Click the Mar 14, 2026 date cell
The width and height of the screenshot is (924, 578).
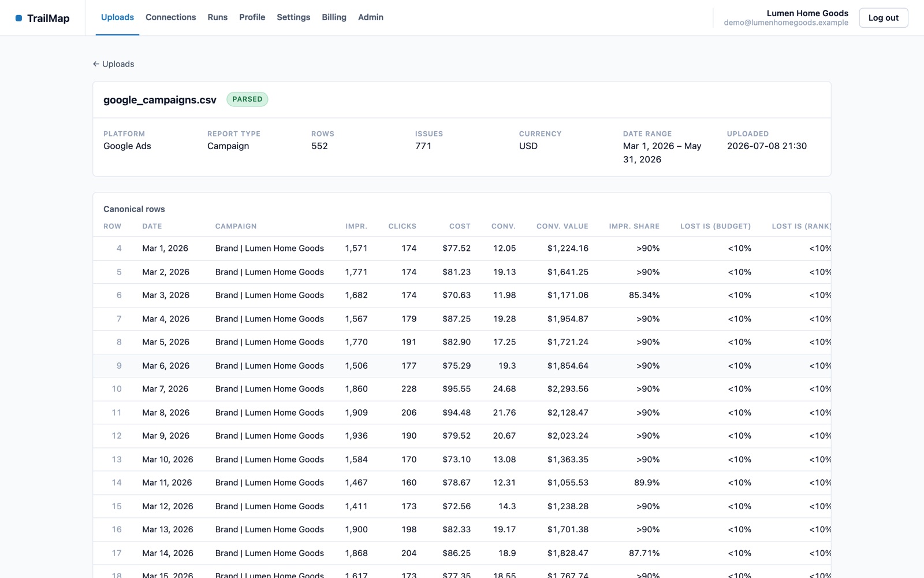168,553
